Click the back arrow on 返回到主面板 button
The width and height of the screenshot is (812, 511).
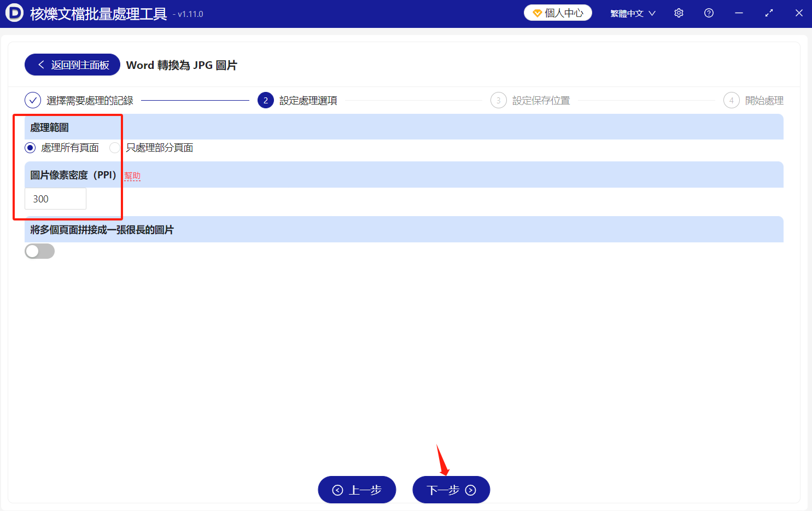(x=41, y=65)
